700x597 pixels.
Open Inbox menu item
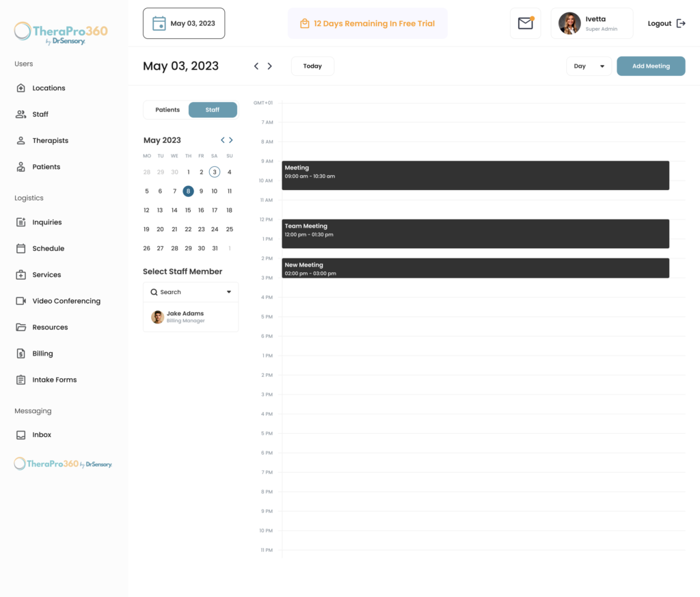(x=42, y=435)
